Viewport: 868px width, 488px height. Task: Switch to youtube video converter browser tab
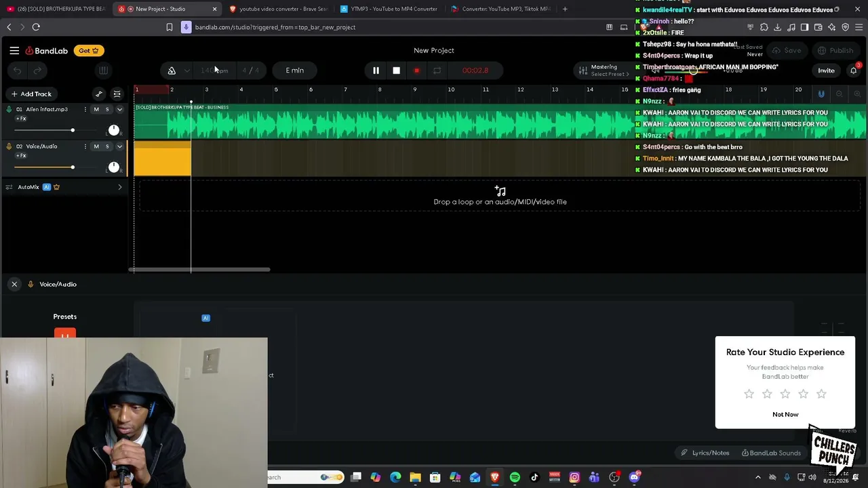pos(279,9)
